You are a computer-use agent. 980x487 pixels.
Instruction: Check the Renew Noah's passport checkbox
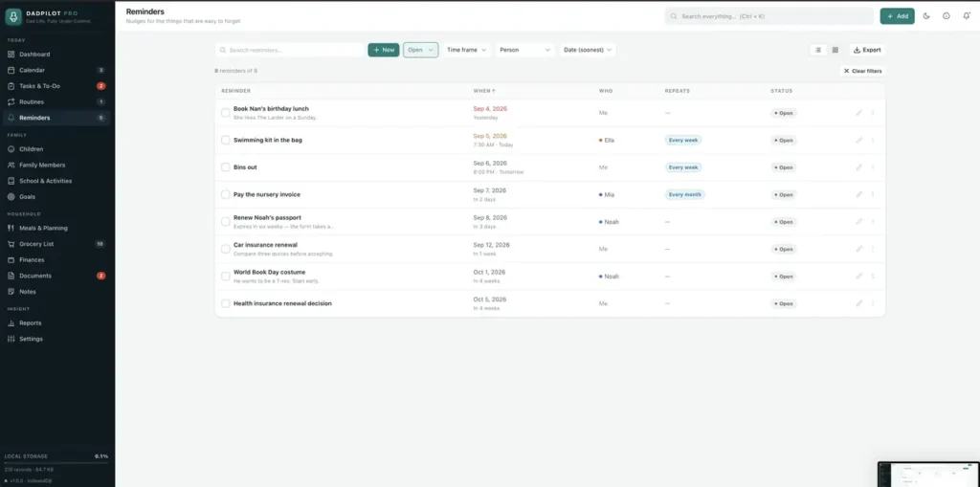coord(226,222)
